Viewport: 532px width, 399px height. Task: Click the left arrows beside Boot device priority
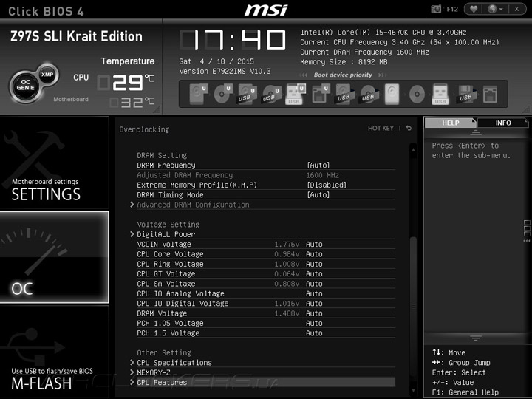tap(304, 75)
